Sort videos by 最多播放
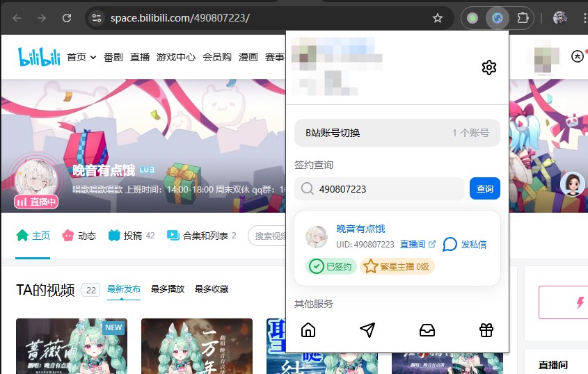 [168, 289]
